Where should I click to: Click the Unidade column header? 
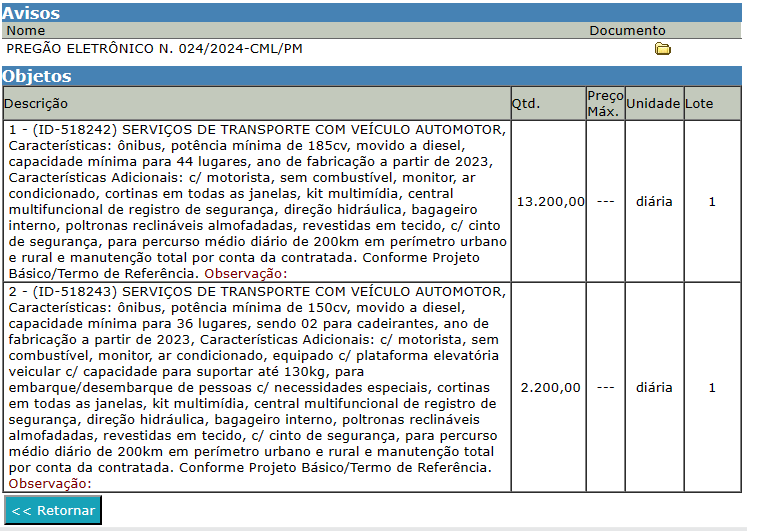click(x=653, y=103)
